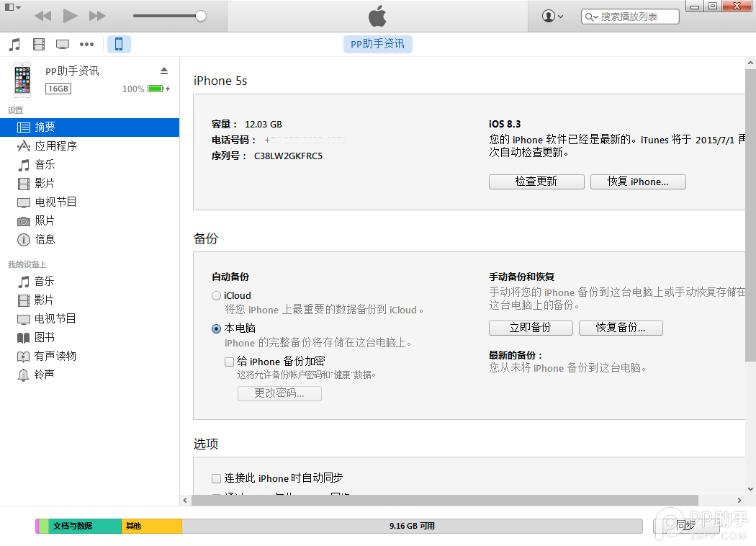Image resolution: width=756 pixels, height=546 pixels.
Task: Click the ellipsis icon to show more media types
Action: pos(86,44)
